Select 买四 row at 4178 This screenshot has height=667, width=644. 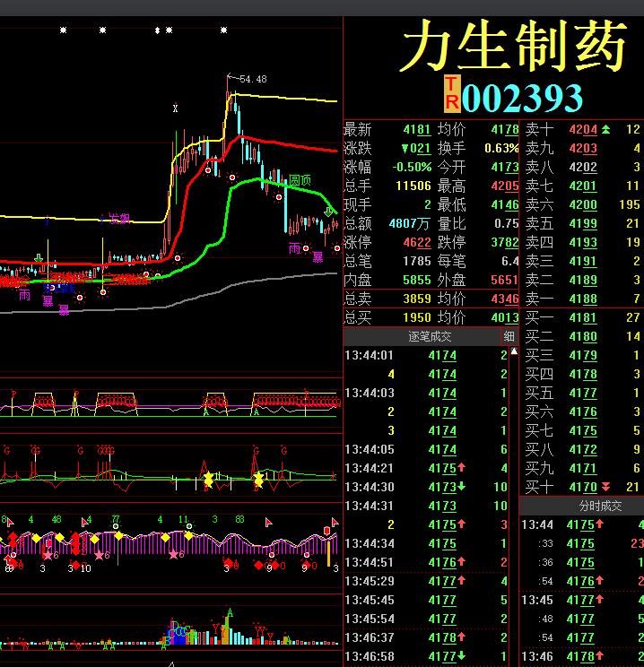point(582,375)
